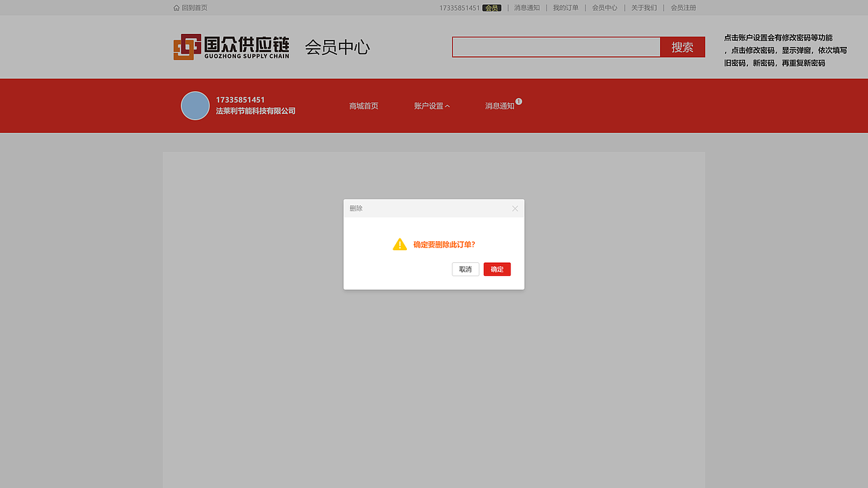Click the warning triangle in the delete dialog

click(x=400, y=244)
